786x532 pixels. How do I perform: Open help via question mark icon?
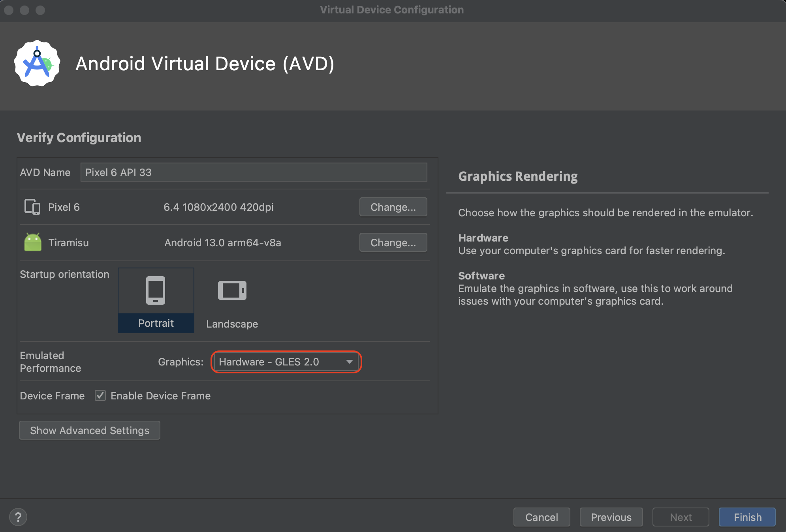[x=18, y=517]
